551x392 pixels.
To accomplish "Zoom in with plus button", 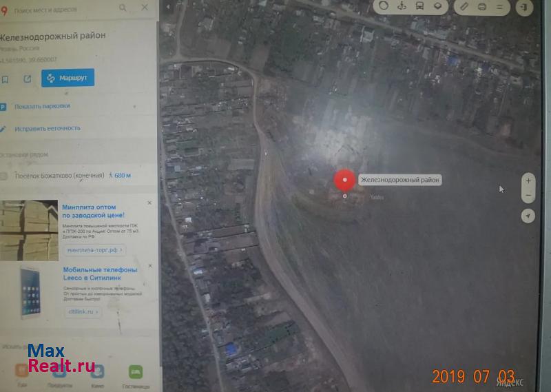I will pos(528,180).
